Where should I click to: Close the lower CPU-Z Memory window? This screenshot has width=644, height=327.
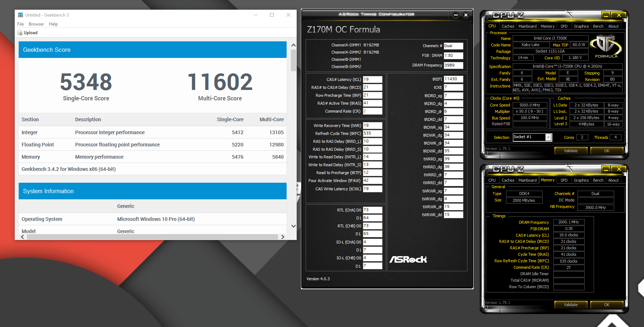coord(619,169)
